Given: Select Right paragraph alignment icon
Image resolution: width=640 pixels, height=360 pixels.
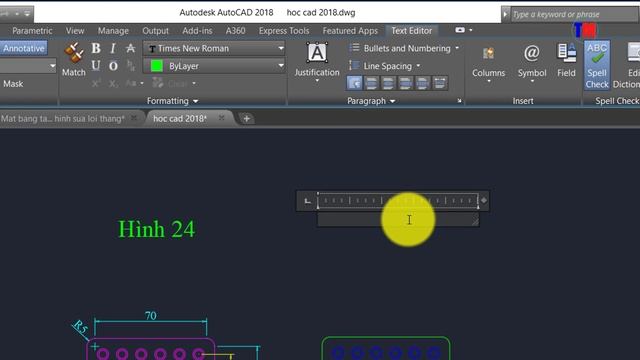Looking at the screenshot, I should tap(406, 83).
